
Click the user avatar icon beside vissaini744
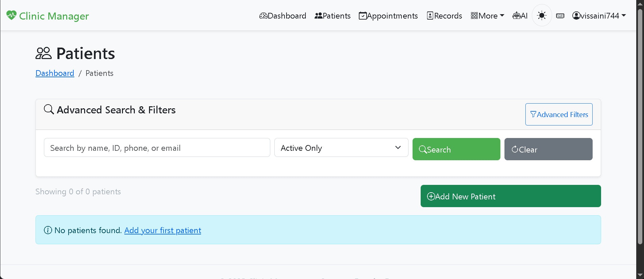(x=576, y=16)
